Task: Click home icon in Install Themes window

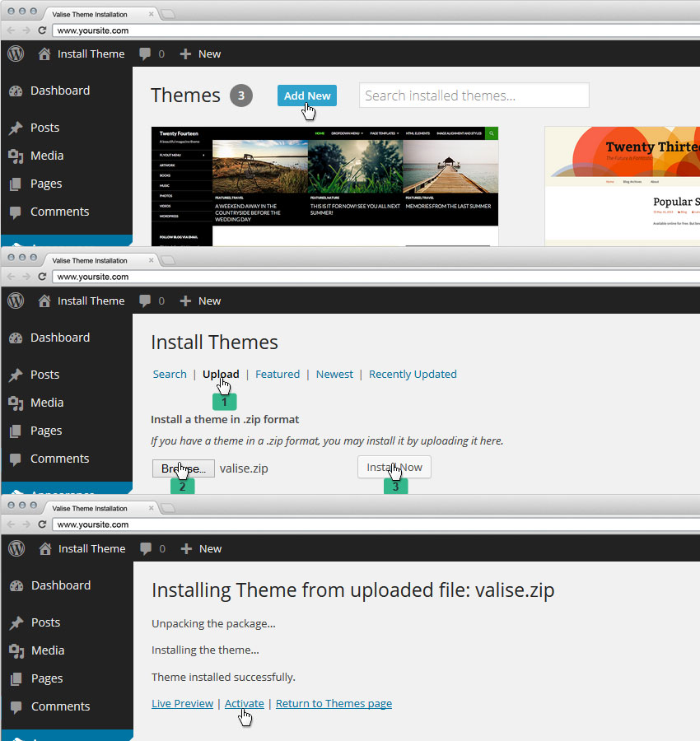Action: 44,301
